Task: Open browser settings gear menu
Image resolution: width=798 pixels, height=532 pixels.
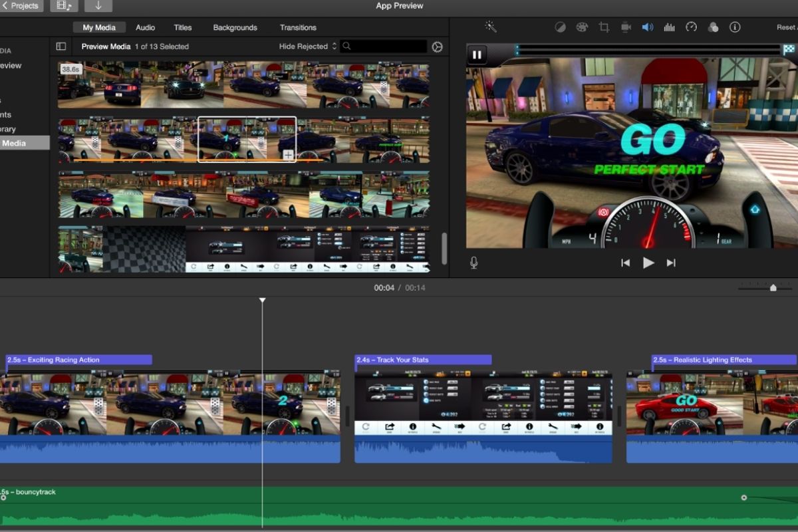Action: (437, 47)
